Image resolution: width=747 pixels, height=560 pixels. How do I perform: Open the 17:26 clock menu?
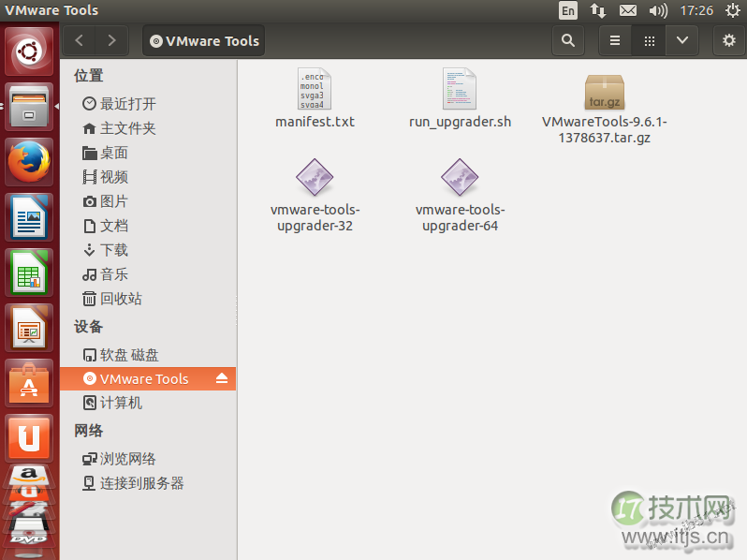pos(696,10)
